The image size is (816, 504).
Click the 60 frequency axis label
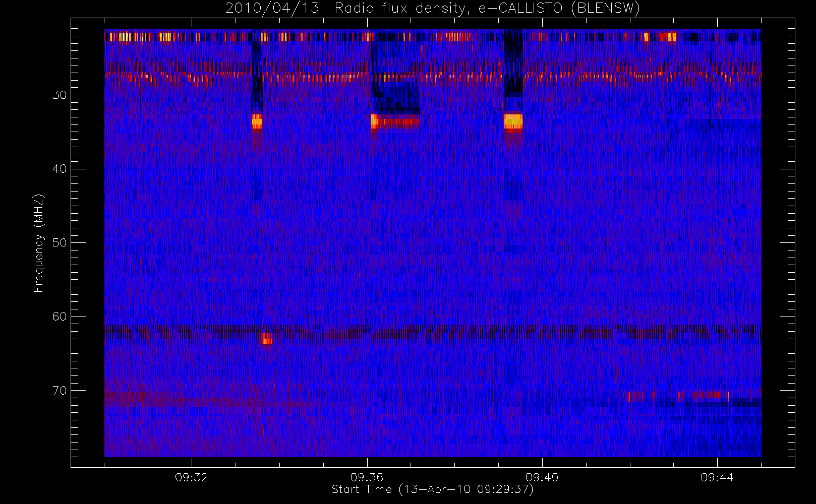pos(60,317)
